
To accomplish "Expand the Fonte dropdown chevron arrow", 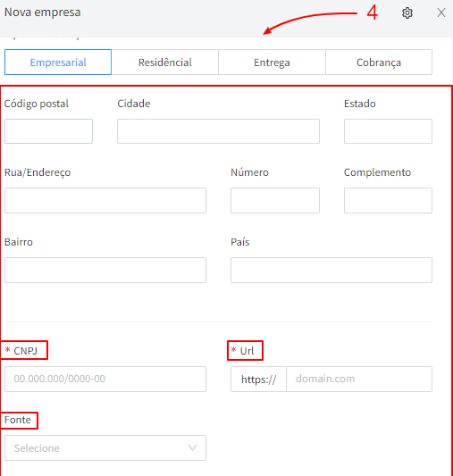I will (192, 447).
